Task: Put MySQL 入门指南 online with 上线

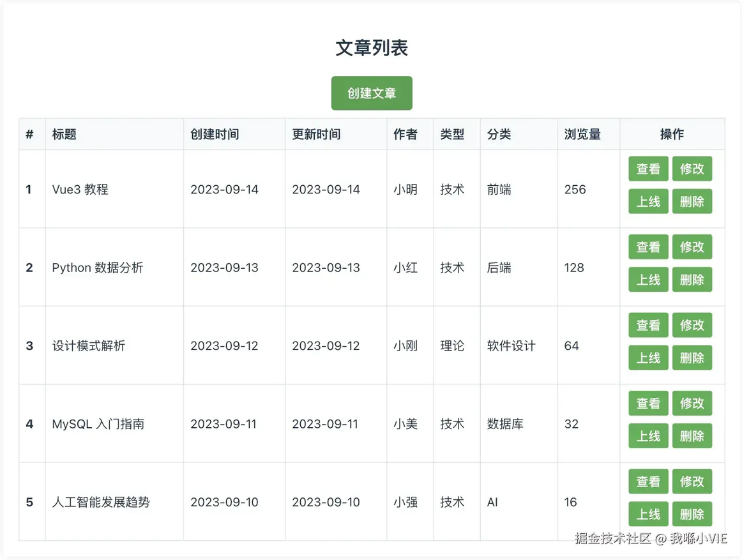Action: click(x=648, y=436)
